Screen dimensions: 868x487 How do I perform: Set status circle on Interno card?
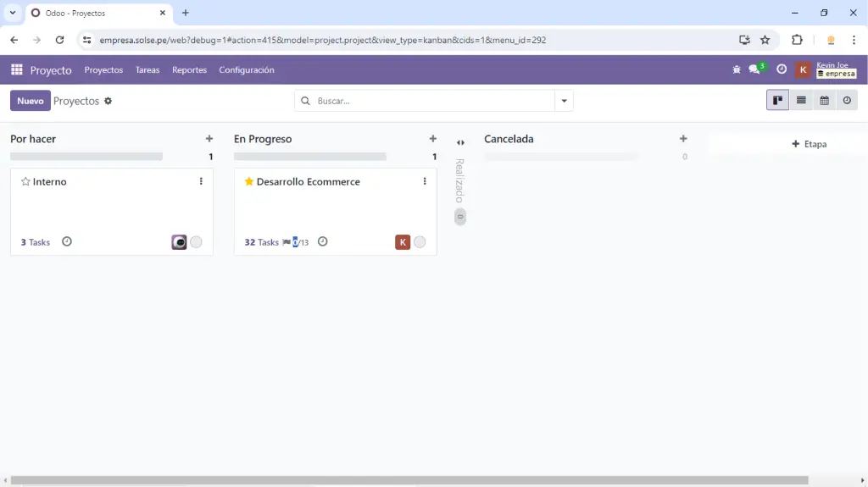(196, 242)
